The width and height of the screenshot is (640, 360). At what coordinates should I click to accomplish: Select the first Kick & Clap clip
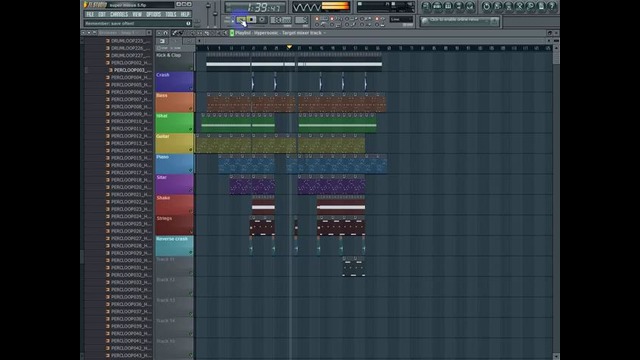[228, 62]
